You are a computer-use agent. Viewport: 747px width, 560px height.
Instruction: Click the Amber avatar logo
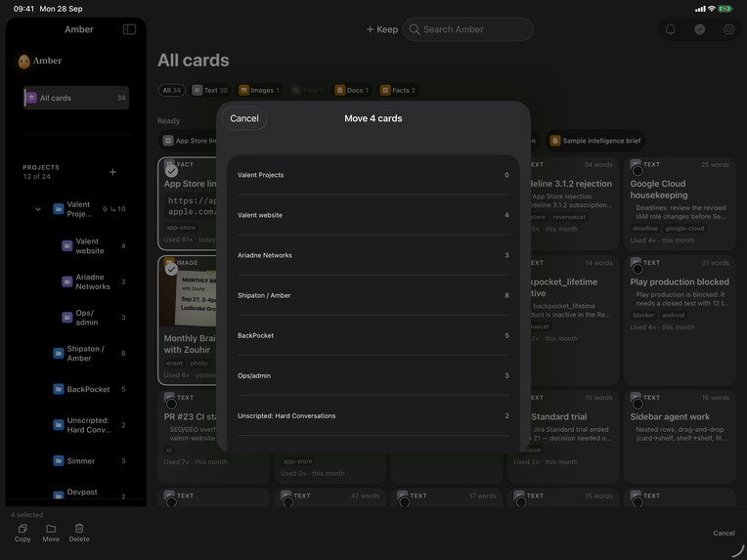pos(23,61)
